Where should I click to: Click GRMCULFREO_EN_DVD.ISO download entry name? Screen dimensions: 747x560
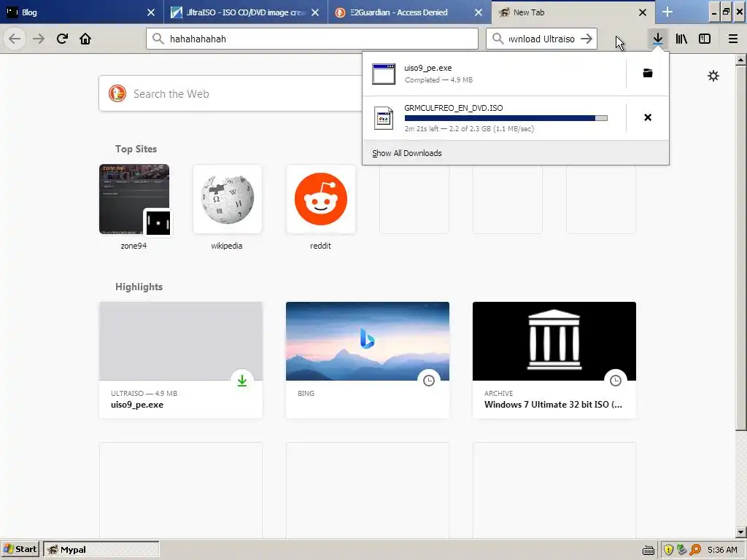click(454, 108)
